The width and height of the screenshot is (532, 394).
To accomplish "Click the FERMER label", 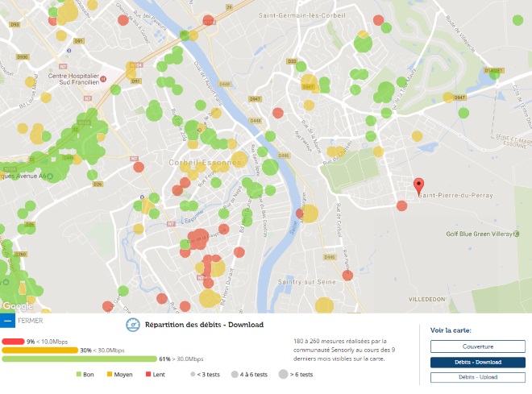I will pos(30,321).
